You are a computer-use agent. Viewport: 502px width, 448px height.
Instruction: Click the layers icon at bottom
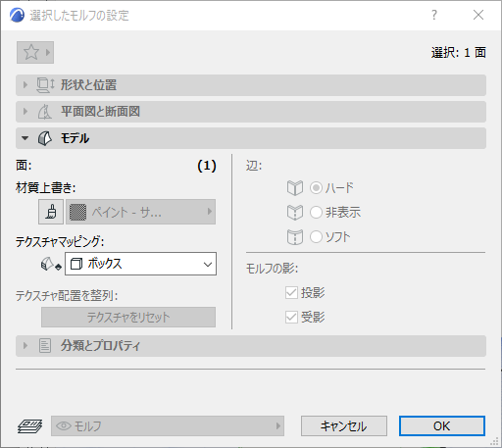click(x=29, y=426)
